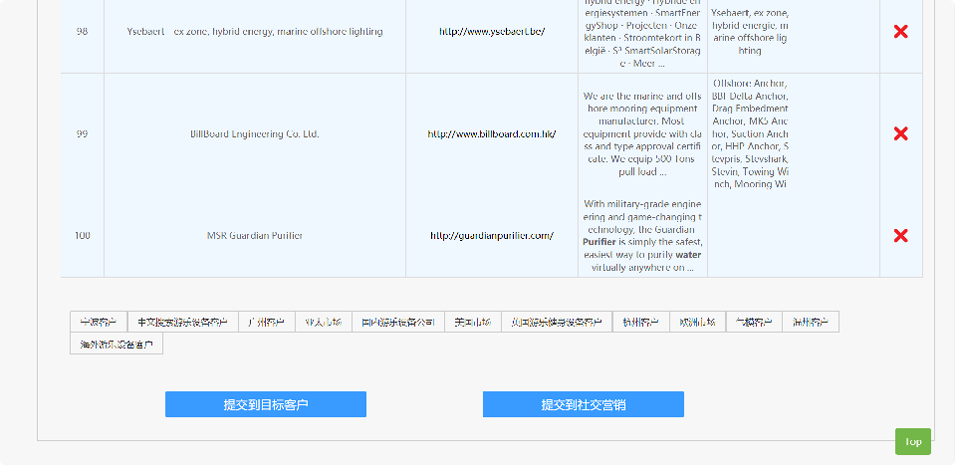Pick the 美国市场 tag

click(473, 322)
